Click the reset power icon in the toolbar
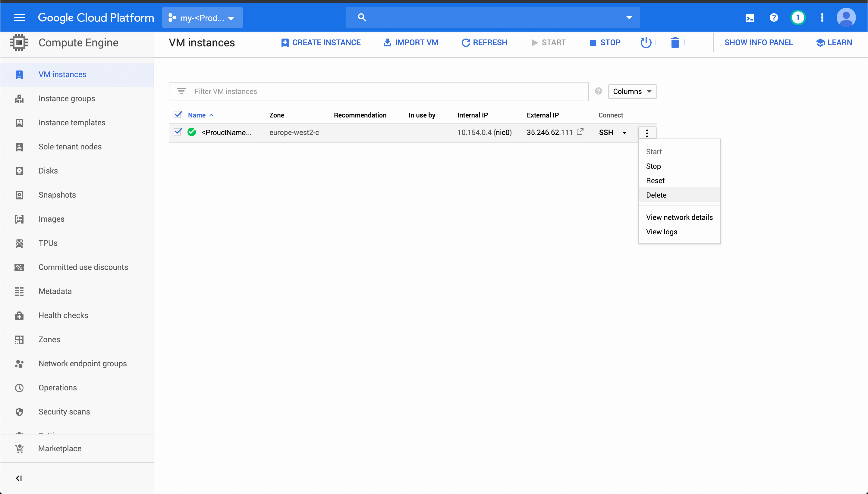Viewport: 868px width, 494px height. [x=646, y=42]
